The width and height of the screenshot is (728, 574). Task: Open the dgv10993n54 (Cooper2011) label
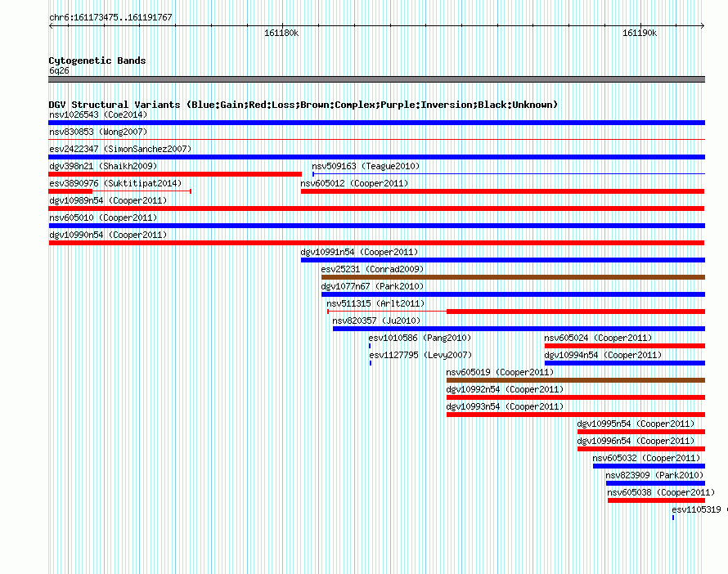[505, 406]
